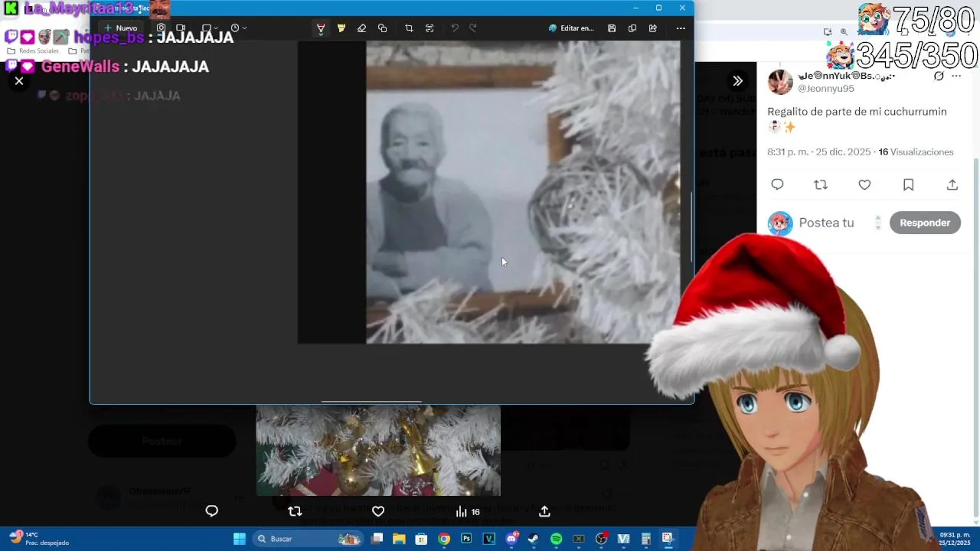Close the tweet image viewer X
980x551 pixels.
pos(19,80)
